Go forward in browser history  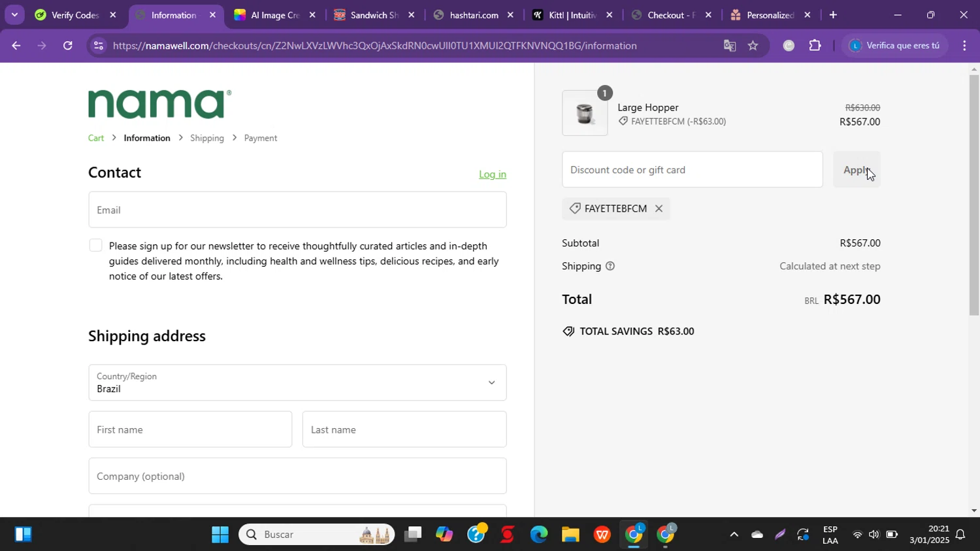42,46
